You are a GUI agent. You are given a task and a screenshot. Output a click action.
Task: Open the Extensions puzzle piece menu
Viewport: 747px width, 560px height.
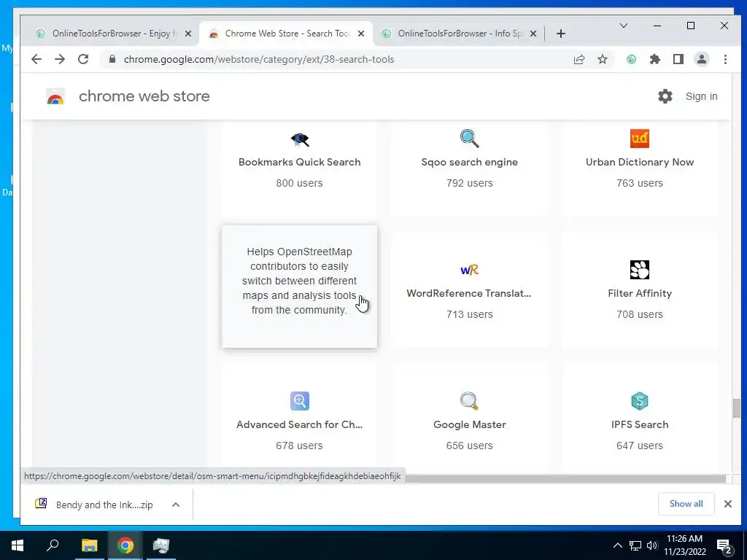(655, 59)
